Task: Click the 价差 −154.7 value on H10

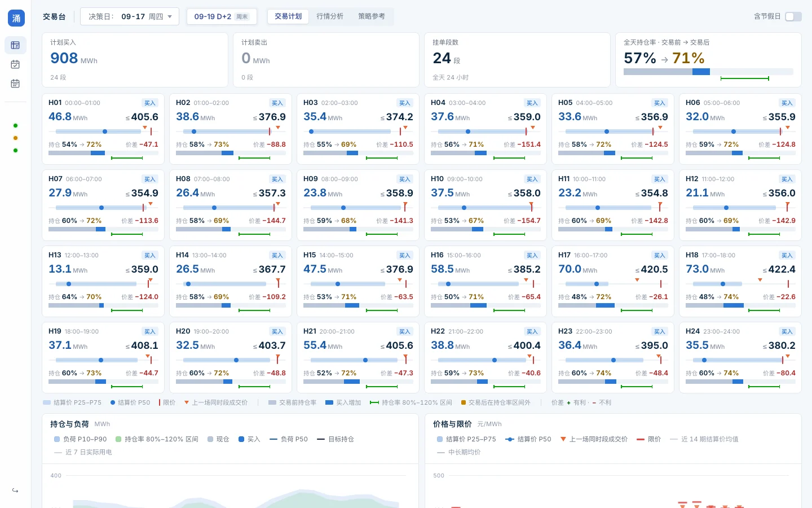Action: 522,221
